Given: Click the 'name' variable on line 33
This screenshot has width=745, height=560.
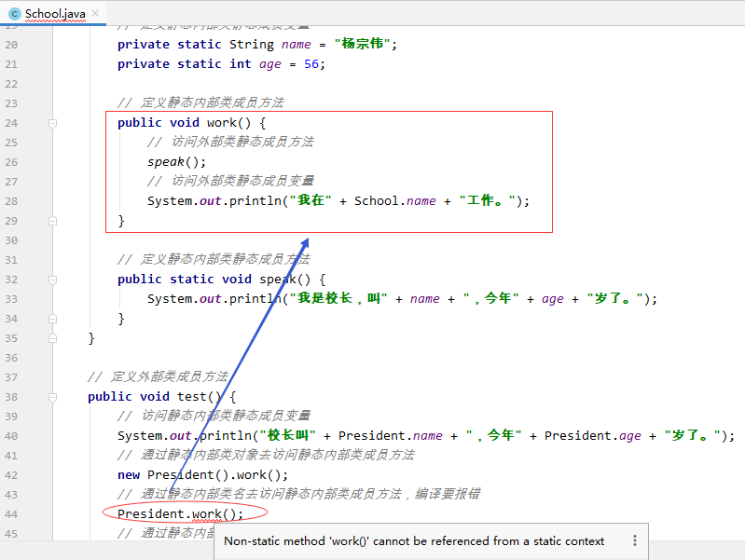Looking at the screenshot, I should [x=425, y=299].
